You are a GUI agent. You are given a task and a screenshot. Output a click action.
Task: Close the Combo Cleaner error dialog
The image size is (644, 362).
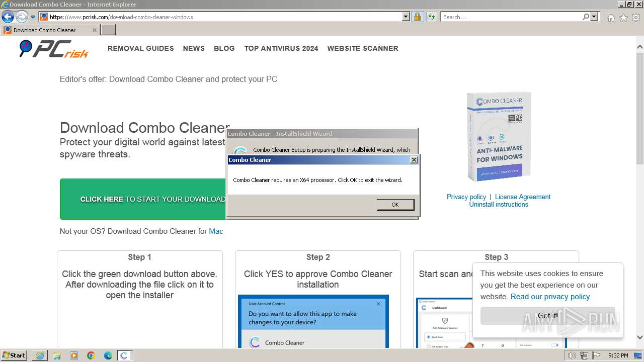pyautogui.click(x=414, y=160)
